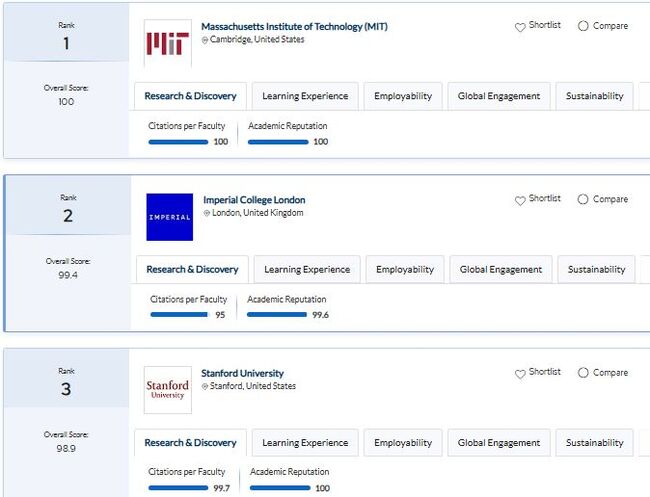
Task: Click the location pin beside Cambridge, United States
Action: pos(205,40)
